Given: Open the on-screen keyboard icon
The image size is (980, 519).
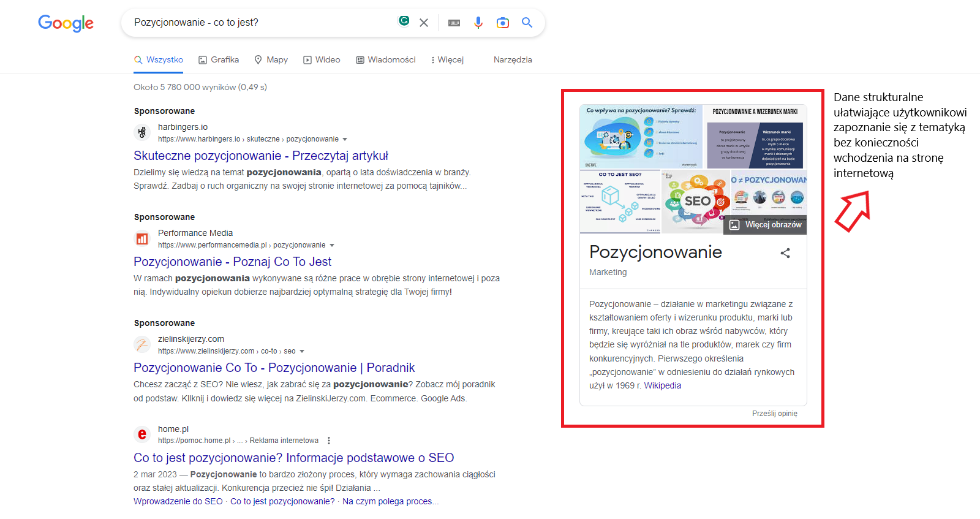Looking at the screenshot, I should click(x=454, y=23).
